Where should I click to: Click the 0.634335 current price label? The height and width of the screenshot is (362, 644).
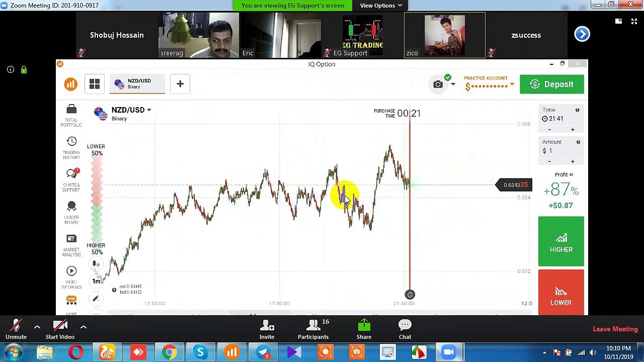(x=514, y=185)
